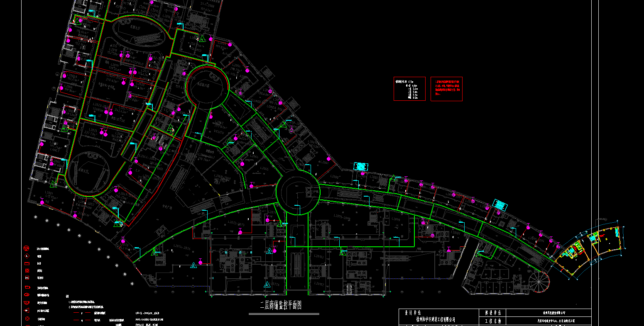The height and width of the screenshot is (326, 644).
Task: Click room label L2001 on the west side
Action: [49, 192]
